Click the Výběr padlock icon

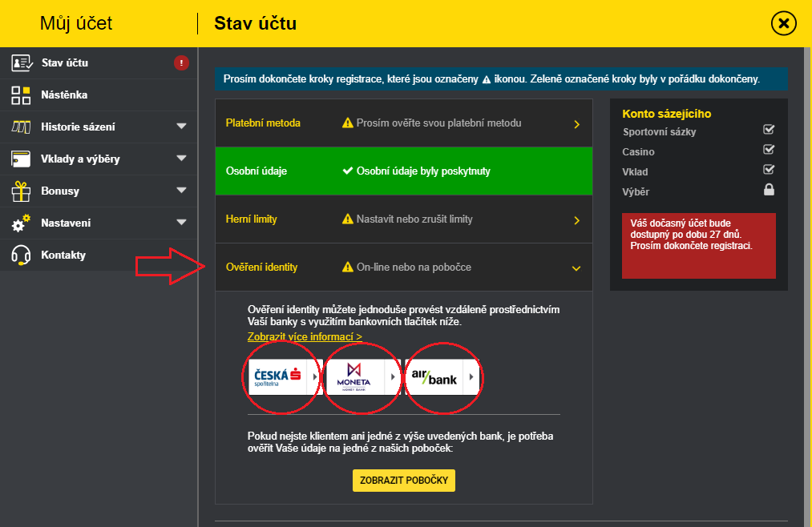(769, 191)
